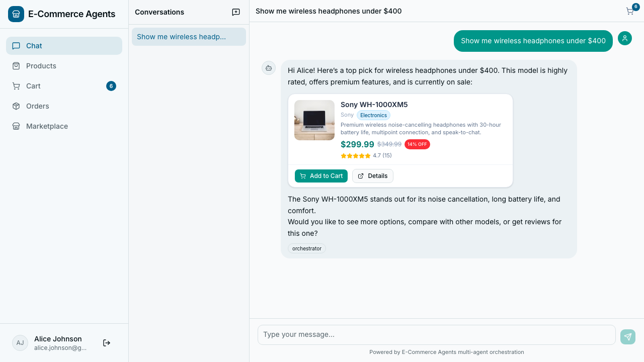Go to Products in the sidebar
The width and height of the screenshot is (644, 362).
pos(64,66)
